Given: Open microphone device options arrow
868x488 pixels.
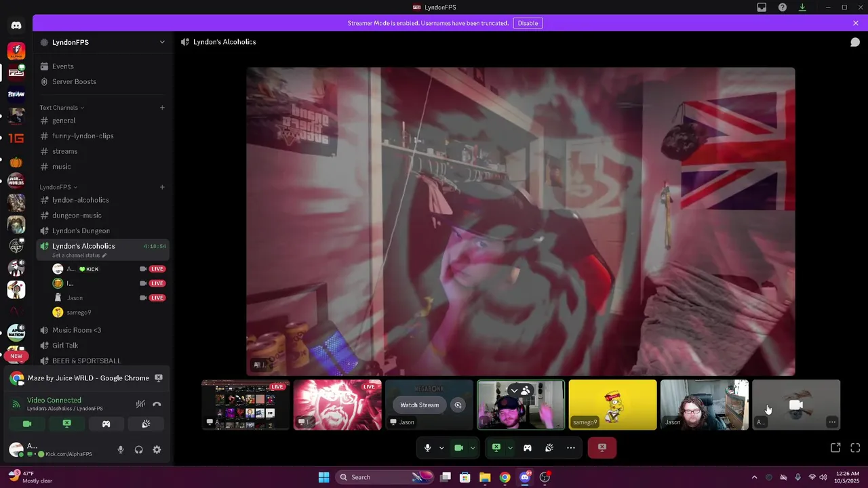Looking at the screenshot, I should [x=441, y=447].
